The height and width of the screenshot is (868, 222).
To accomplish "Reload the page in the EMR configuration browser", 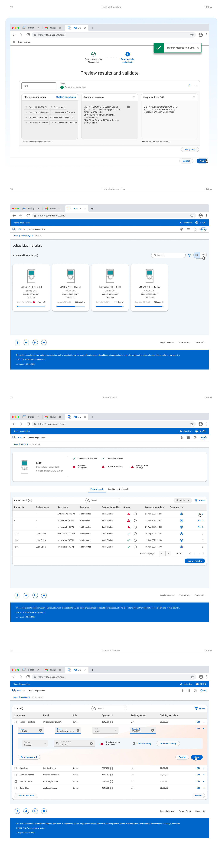I will coord(28,35).
